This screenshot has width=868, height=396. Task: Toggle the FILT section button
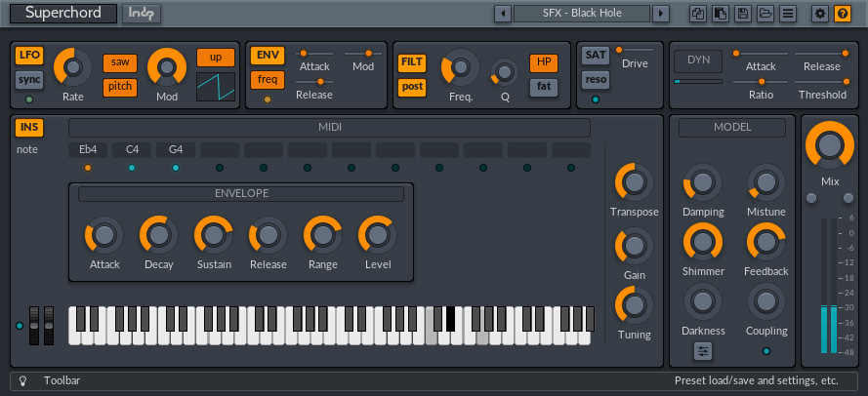point(412,62)
